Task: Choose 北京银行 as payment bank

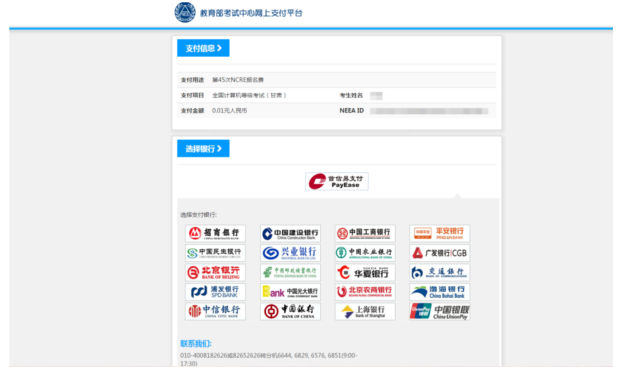Action: (215, 272)
